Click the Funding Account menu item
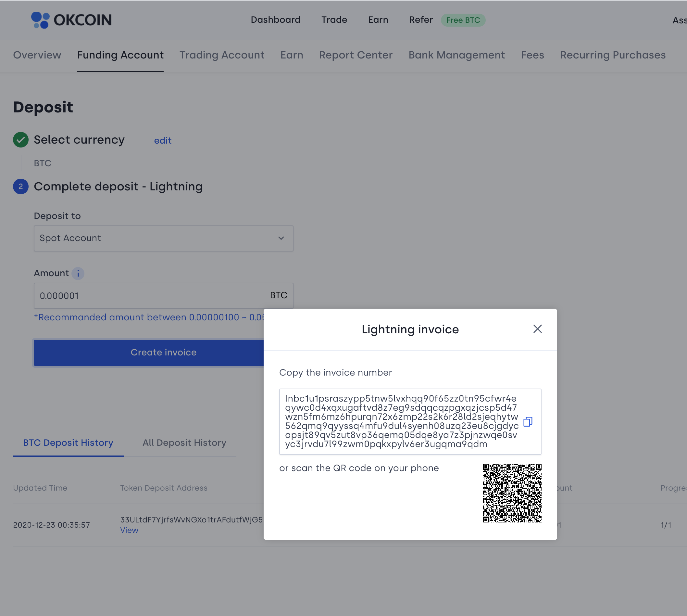 [120, 55]
